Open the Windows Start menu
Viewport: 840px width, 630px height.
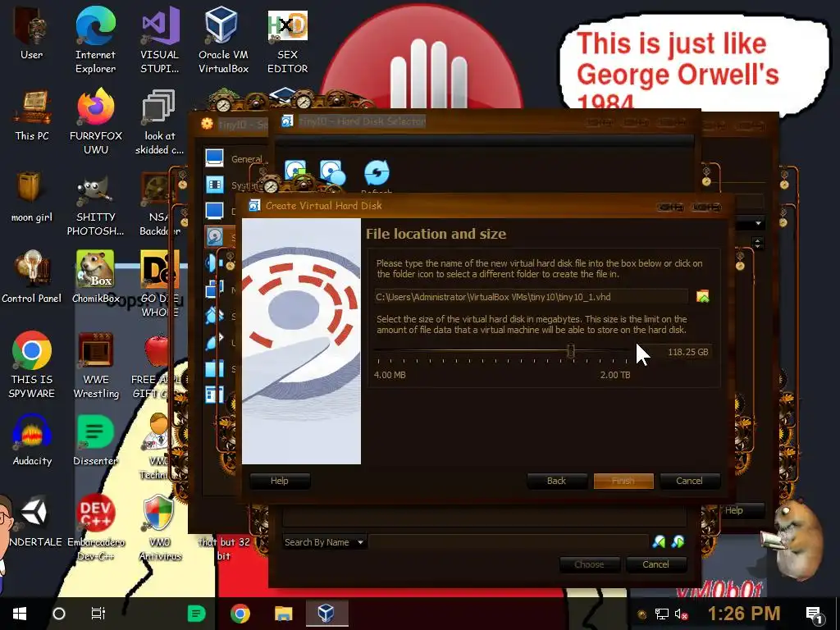click(20, 614)
